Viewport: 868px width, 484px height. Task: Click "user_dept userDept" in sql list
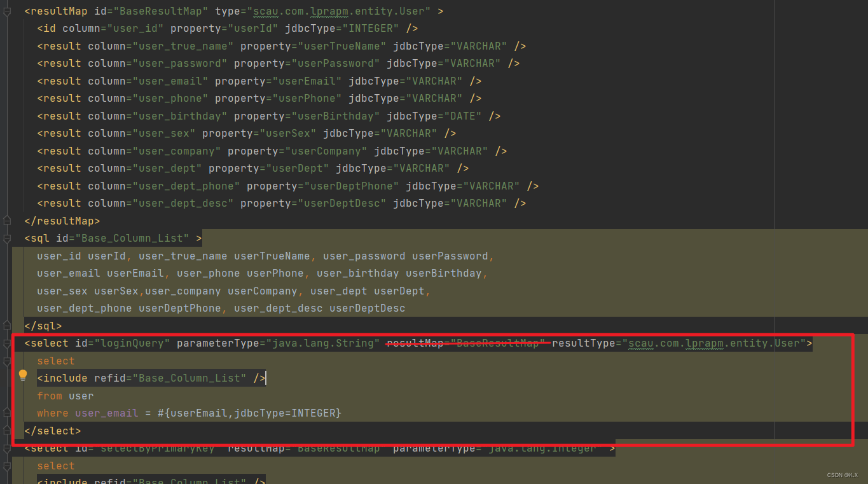(368, 291)
